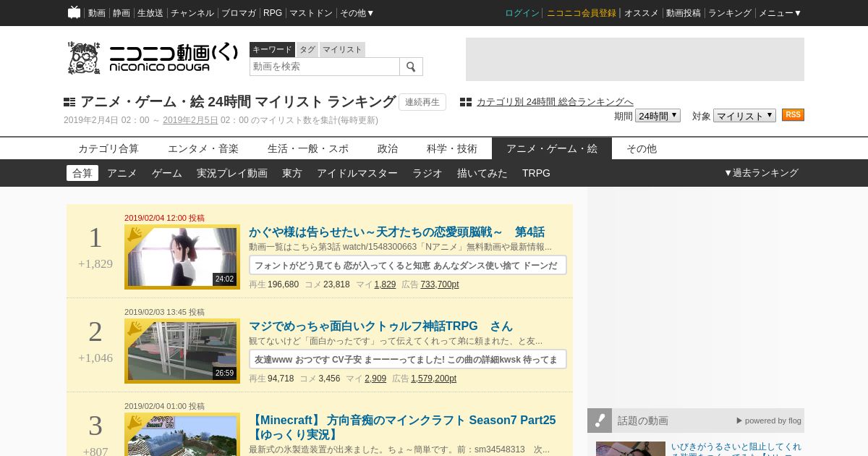This screenshot has height=456, width=868.
Task: Open Minecraft 方向音痴 video thumbnail
Action: [x=182, y=434]
